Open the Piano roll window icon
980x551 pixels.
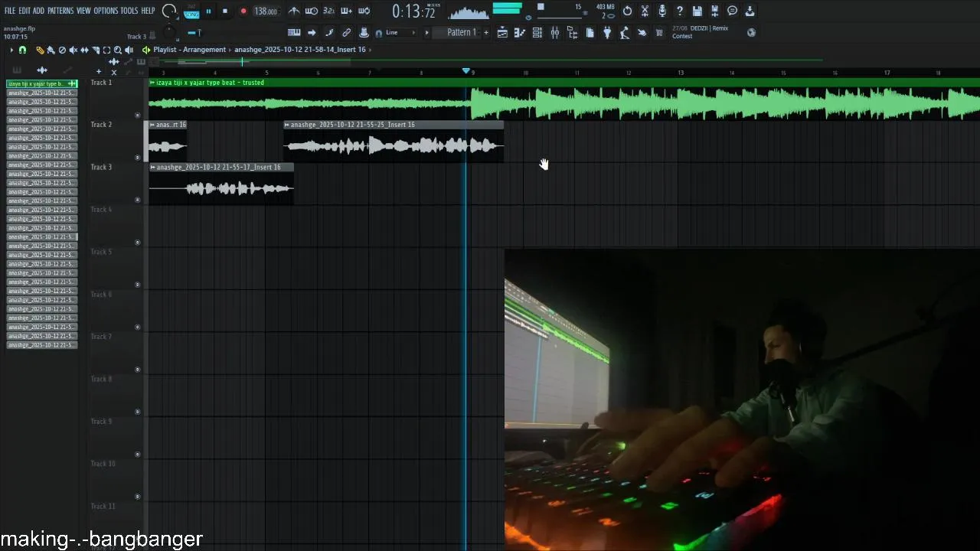pos(520,33)
